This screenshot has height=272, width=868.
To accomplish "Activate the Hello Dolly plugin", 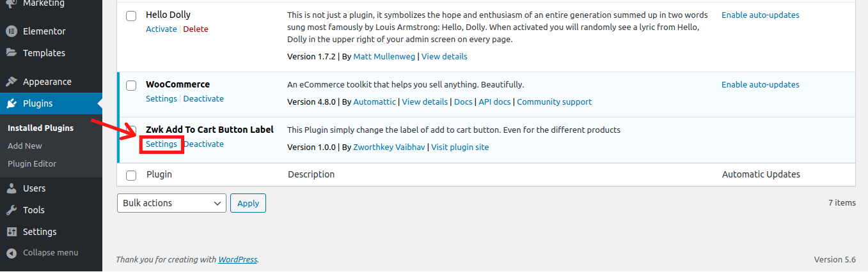I will (161, 29).
